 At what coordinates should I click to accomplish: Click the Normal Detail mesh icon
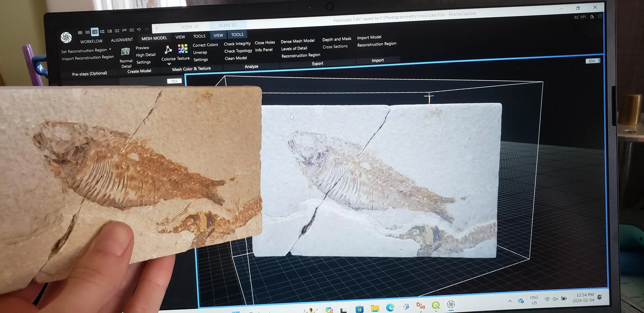(125, 52)
